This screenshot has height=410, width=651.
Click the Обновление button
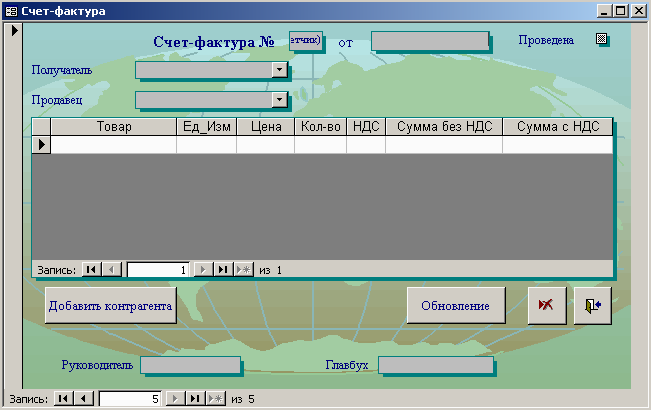pyautogui.click(x=456, y=305)
